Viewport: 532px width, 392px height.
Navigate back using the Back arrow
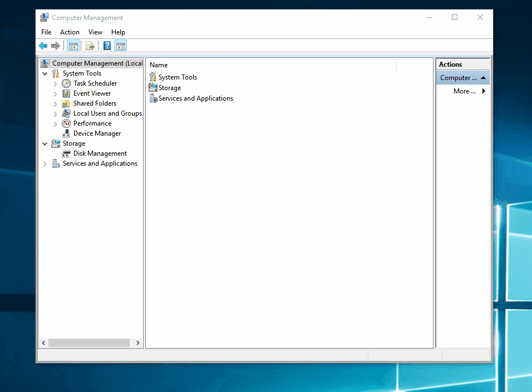43,46
